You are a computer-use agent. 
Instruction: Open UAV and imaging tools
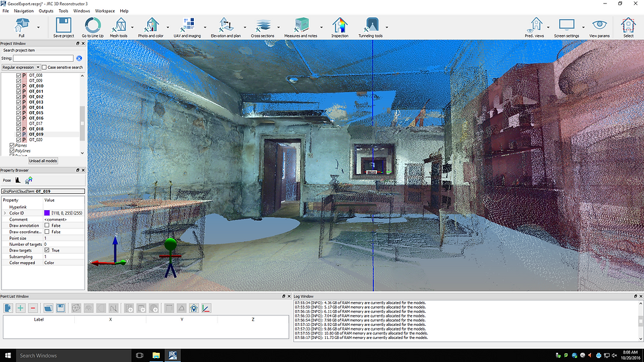point(188,25)
